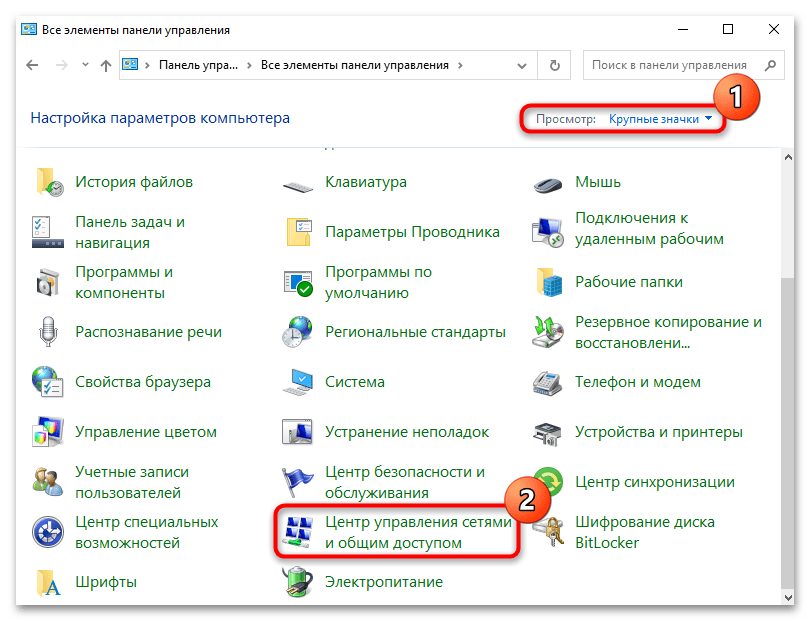Open recent locations dropdown arrow

[85, 65]
